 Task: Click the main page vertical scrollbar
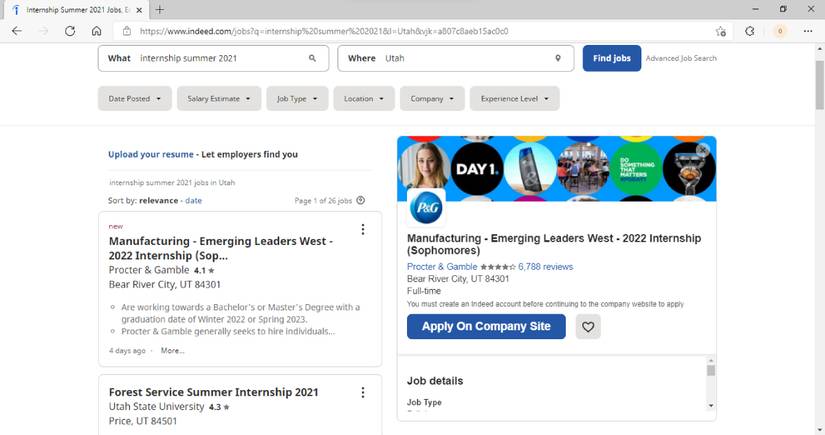click(820, 83)
